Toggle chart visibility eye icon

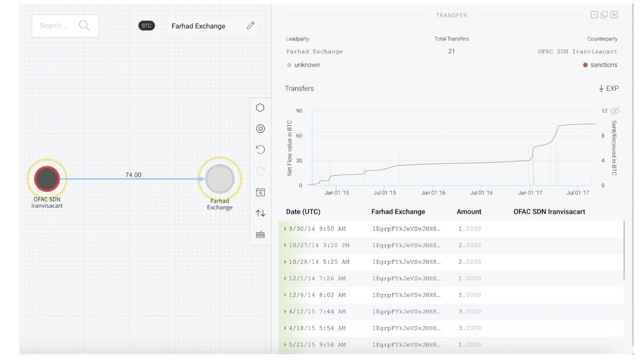[615, 111]
